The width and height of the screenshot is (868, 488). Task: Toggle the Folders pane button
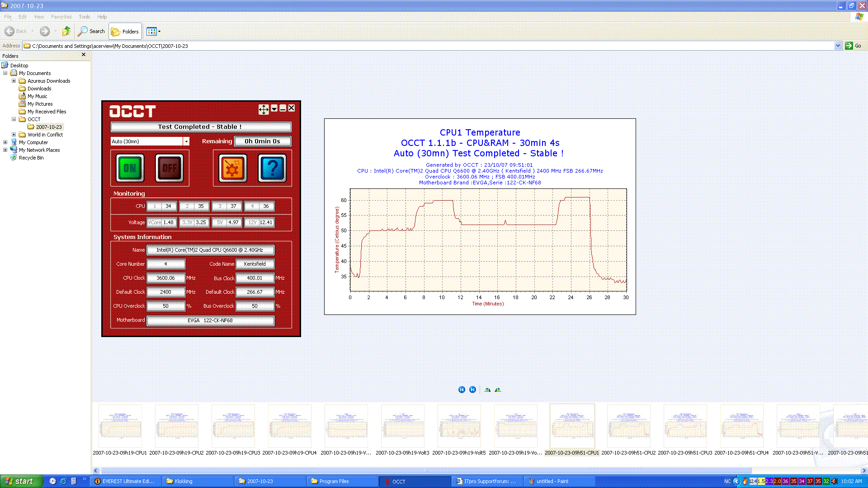pyautogui.click(x=125, y=32)
